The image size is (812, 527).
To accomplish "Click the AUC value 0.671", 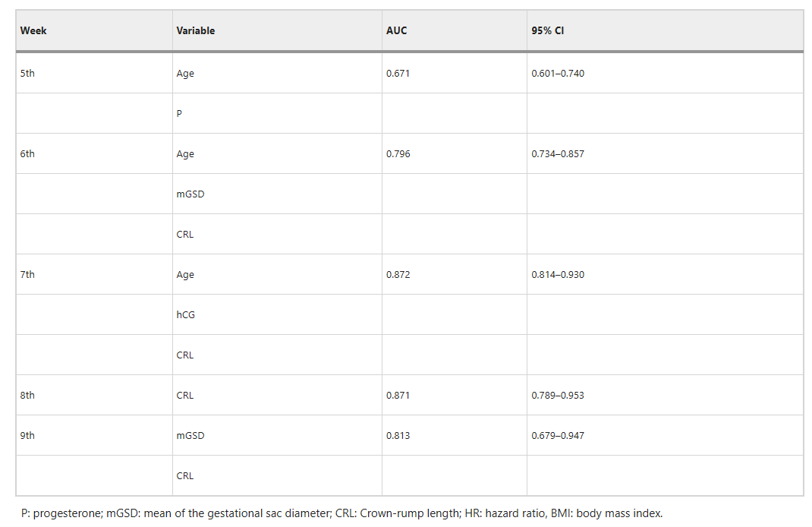I will click(x=398, y=73).
